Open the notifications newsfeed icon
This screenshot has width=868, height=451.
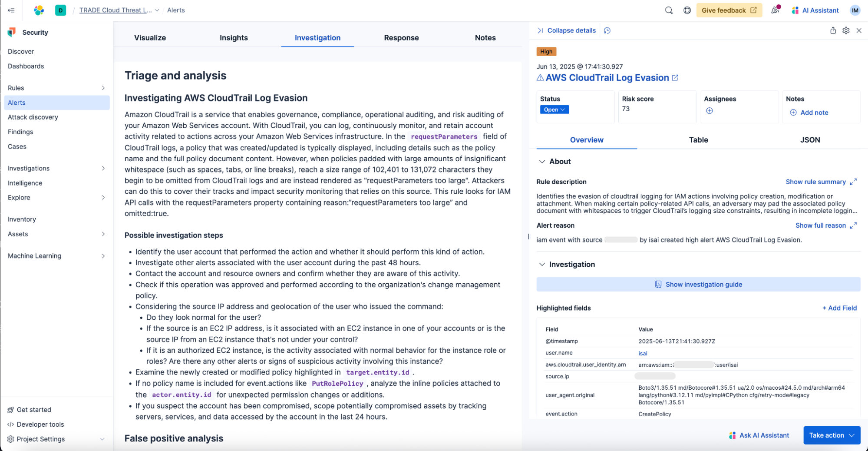pos(775,10)
